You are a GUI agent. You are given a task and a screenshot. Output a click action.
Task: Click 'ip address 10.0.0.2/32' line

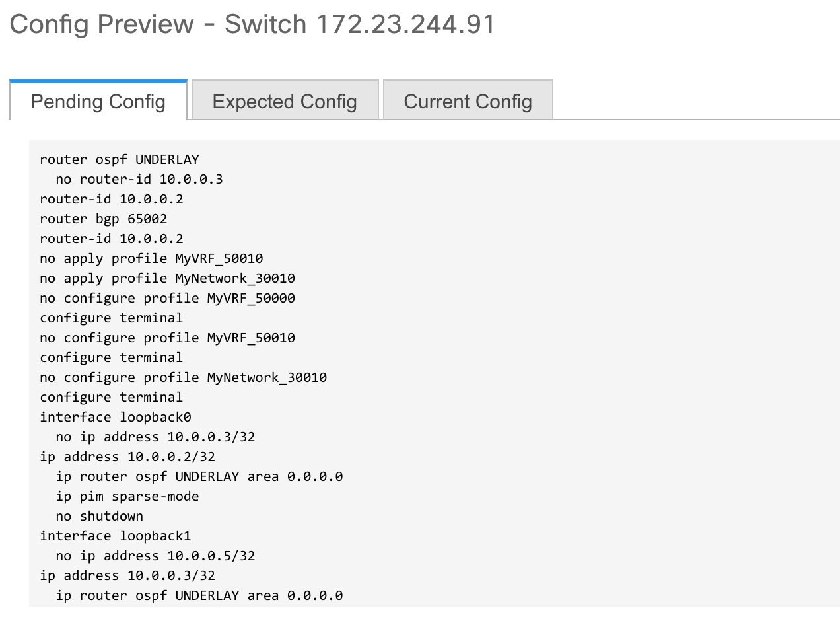click(x=127, y=457)
